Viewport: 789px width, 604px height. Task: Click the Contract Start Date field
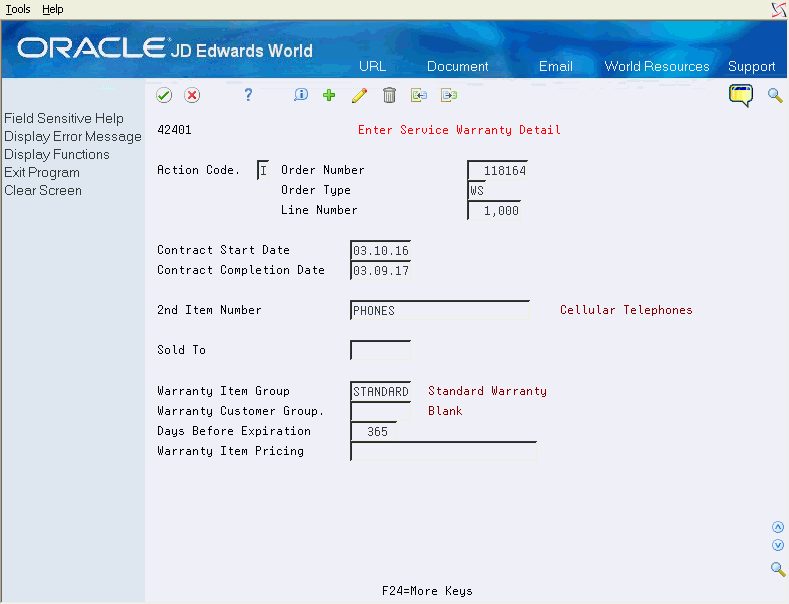(380, 250)
